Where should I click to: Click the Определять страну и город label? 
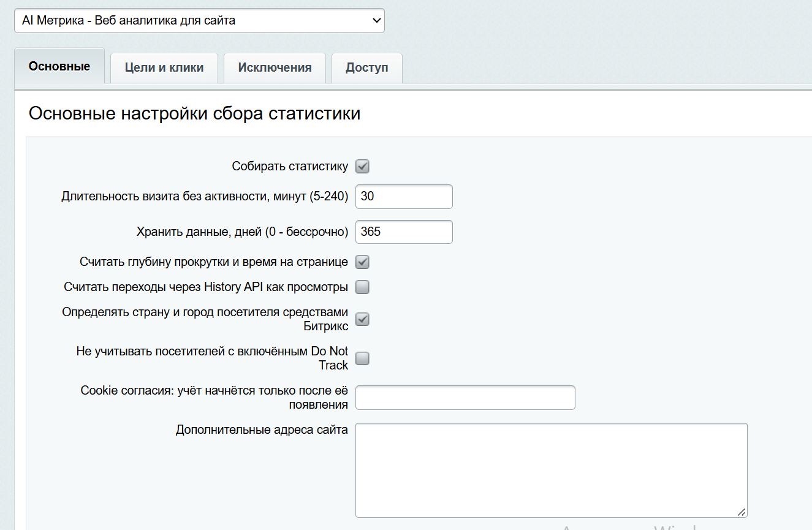click(205, 319)
